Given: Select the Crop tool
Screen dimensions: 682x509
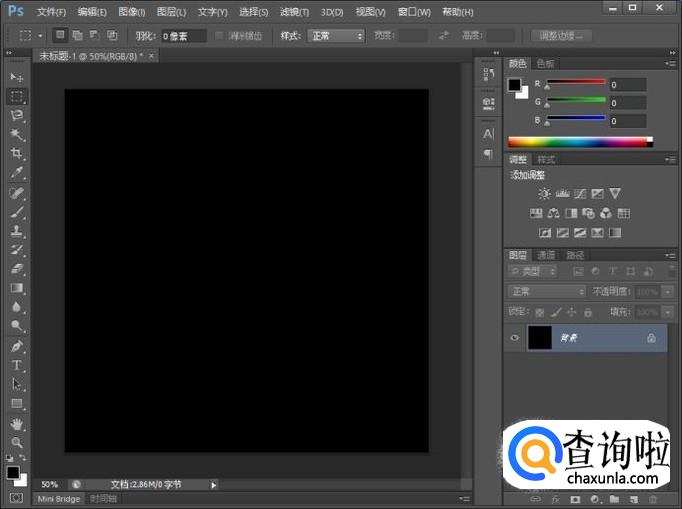Looking at the screenshot, I should 16,153.
